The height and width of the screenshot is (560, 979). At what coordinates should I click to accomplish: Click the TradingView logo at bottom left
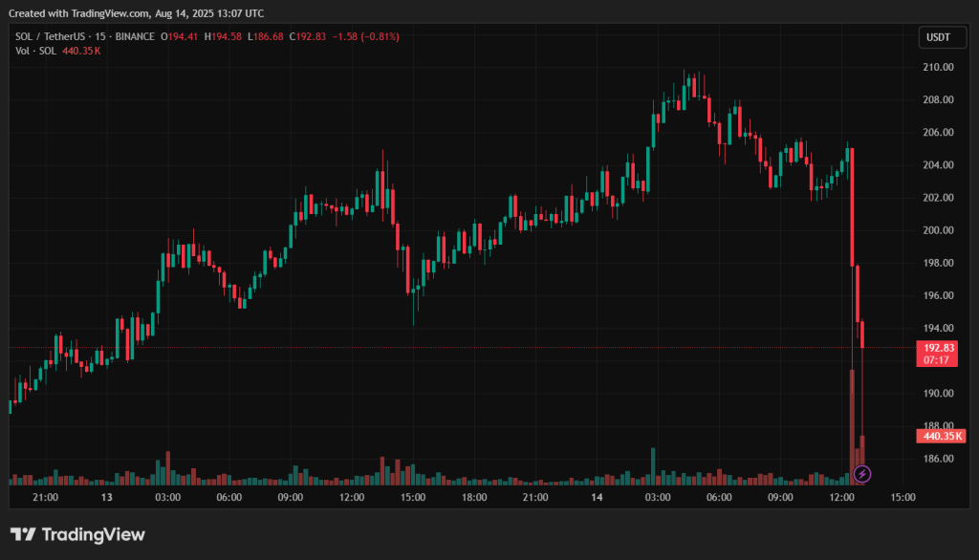[x=77, y=534]
